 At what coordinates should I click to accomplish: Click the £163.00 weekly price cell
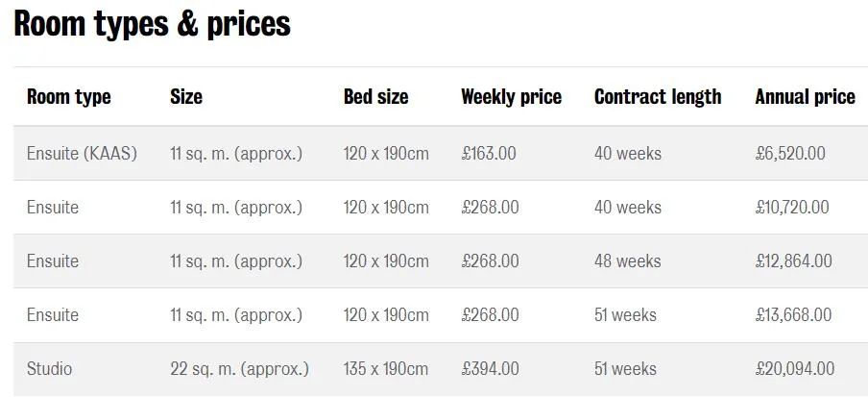click(488, 153)
